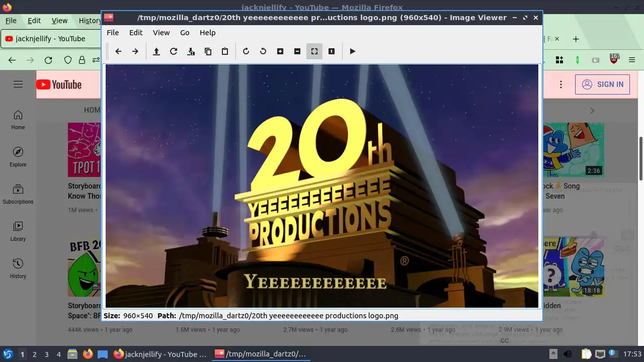Screen dimensions: 644x362
Task: Click the clock showing 17:53
Action: pos(632,354)
